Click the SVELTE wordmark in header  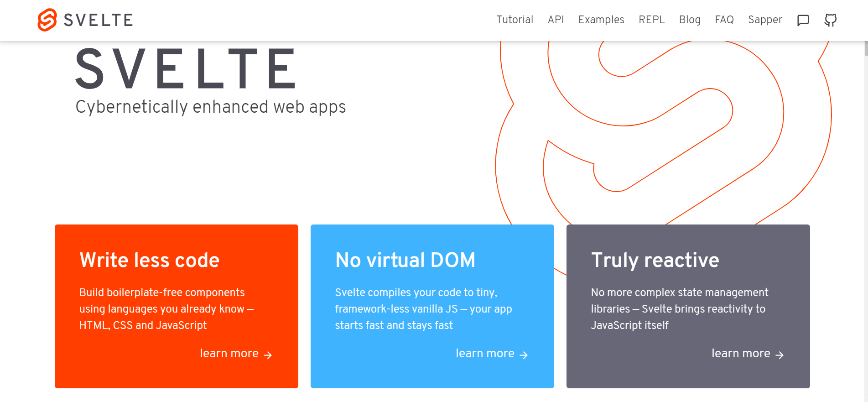98,20
